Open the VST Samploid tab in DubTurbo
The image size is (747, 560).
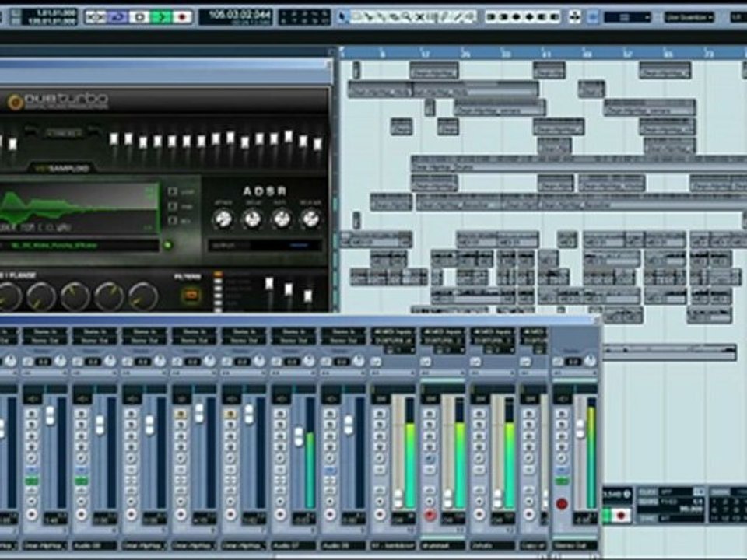click(x=61, y=168)
